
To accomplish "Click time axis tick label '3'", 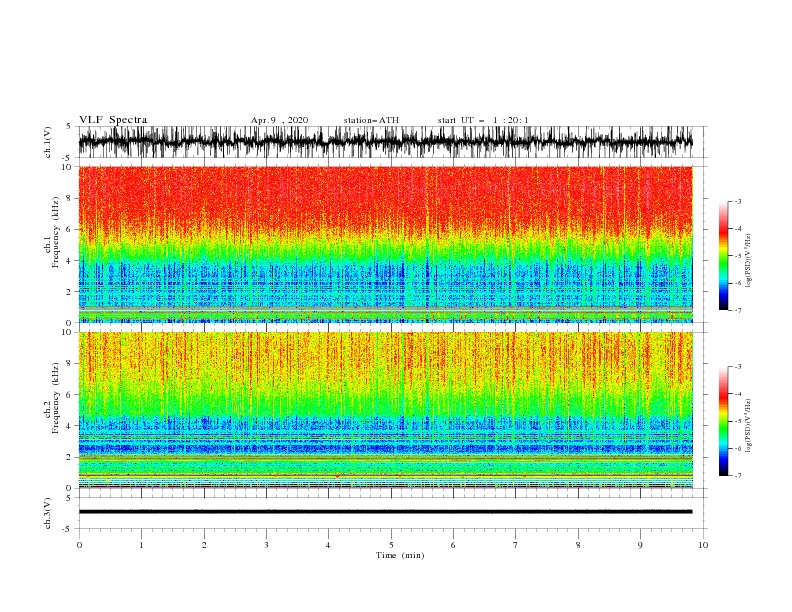I will [266, 545].
